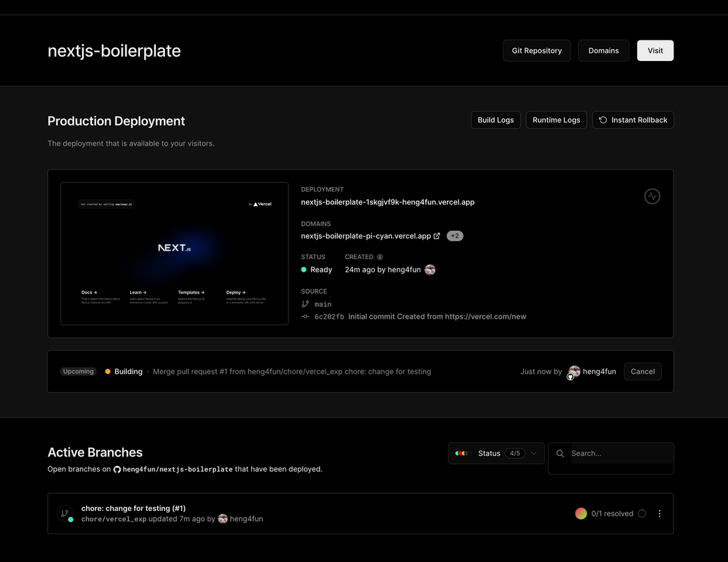
Task: Click the git branch icon next to main
Action: [305, 304]
